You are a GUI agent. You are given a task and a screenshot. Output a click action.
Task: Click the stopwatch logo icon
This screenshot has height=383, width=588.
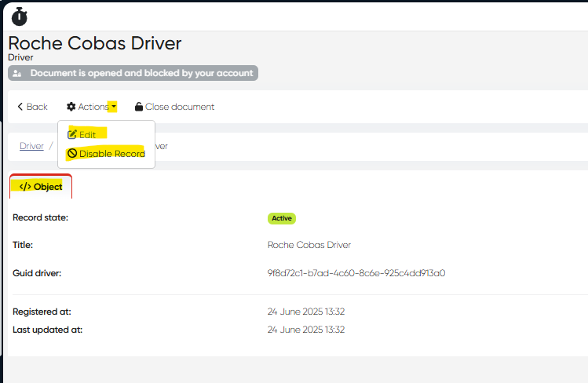(19, 16)
